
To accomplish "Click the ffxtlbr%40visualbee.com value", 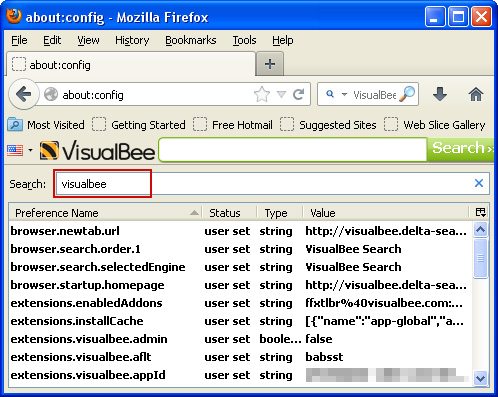I will (384, 303).
